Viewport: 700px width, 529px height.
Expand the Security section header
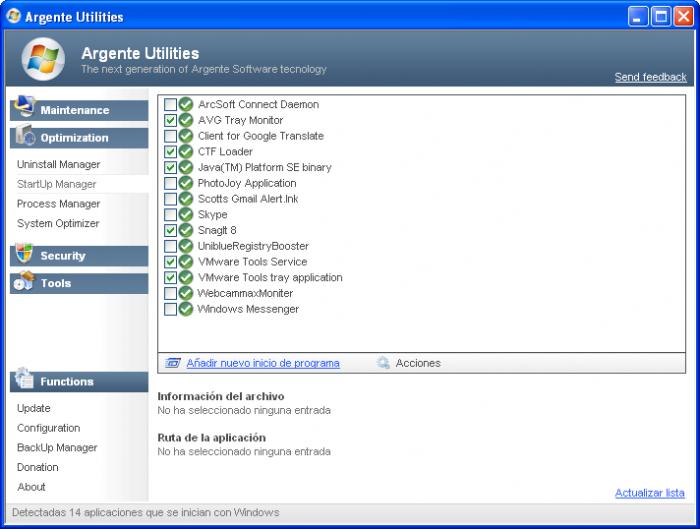coord(79,256)
